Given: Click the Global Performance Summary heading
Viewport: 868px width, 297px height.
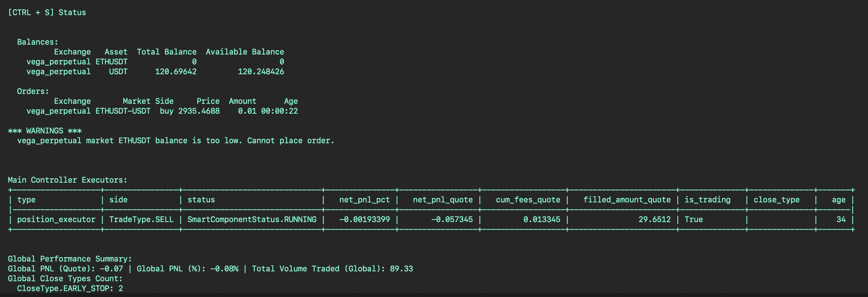Looking at the screenshot, I should point(70,259).
